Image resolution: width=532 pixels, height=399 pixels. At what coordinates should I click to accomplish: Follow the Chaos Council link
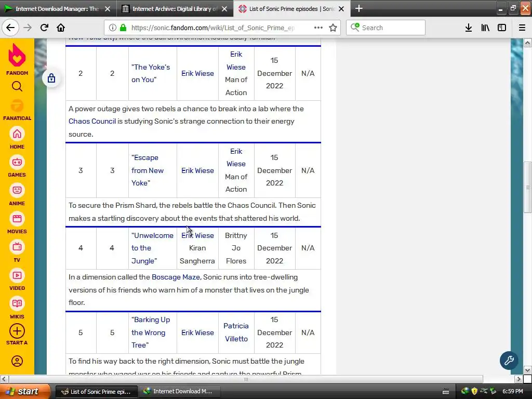[92, 121]
